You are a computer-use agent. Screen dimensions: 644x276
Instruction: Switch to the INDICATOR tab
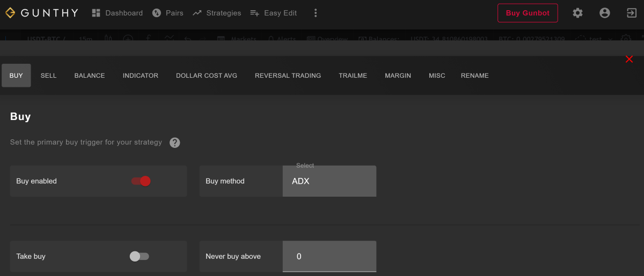(141, 76)
